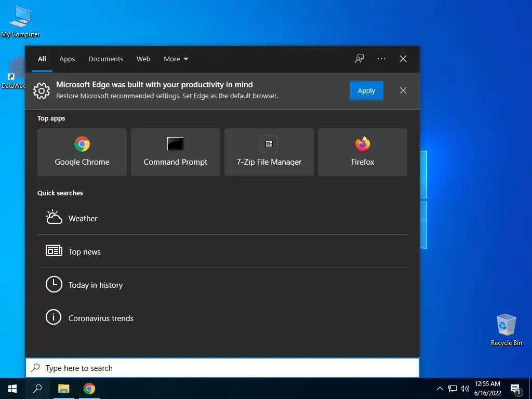This screenshot has width=532, height=399.
Task: Show hidden system tray icons
Action: (440, 389)
